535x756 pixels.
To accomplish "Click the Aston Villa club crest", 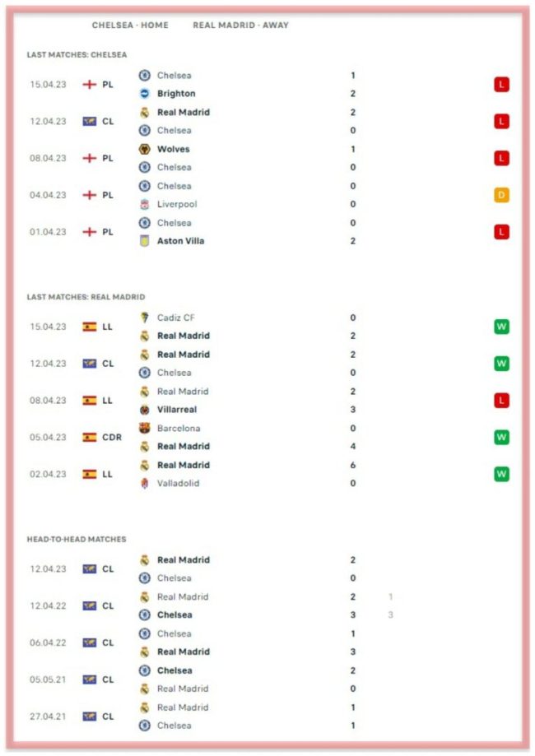I will [x=144, y=241].
